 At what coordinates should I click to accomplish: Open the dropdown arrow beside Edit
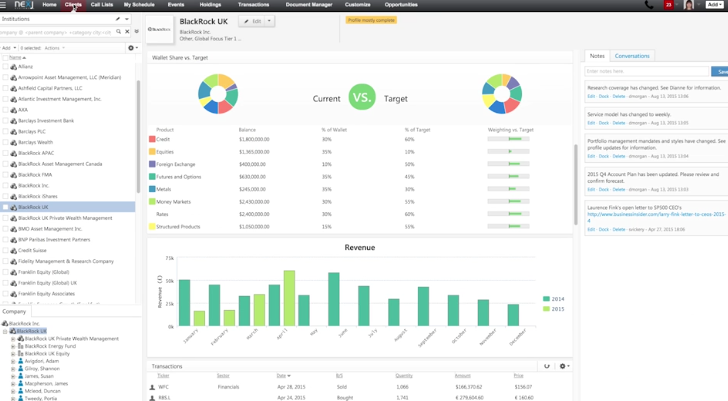click(269, 21)
